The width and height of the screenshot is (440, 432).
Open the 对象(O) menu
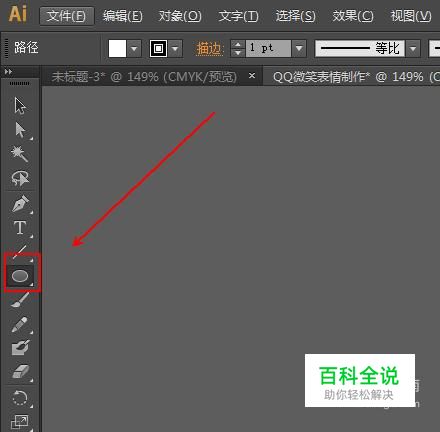tap(180, 16)
